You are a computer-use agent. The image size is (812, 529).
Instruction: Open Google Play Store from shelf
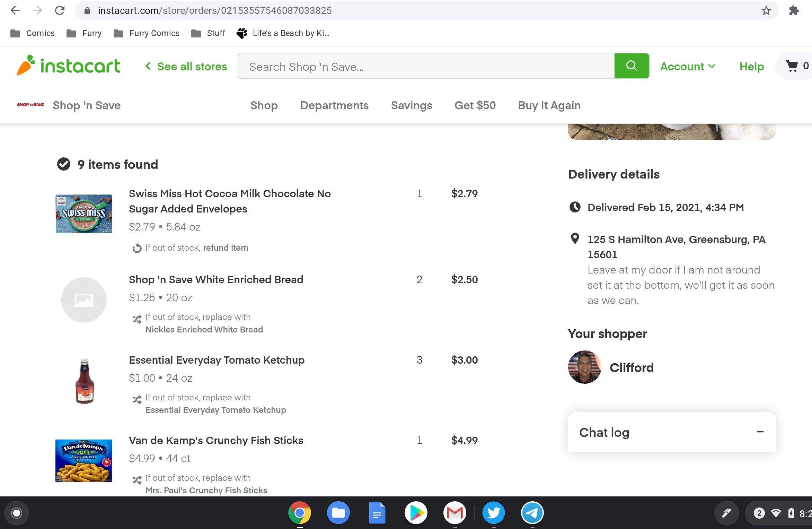tap(416, 513)
